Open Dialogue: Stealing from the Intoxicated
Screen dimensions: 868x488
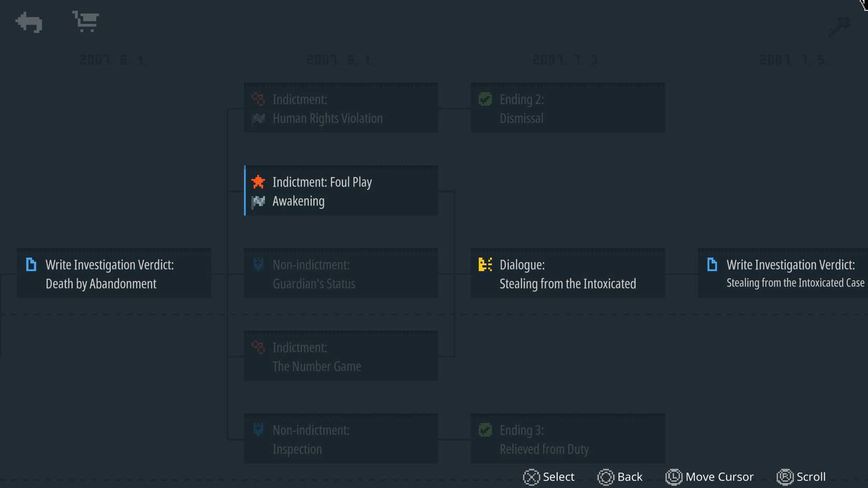click(x=568, y=273)
